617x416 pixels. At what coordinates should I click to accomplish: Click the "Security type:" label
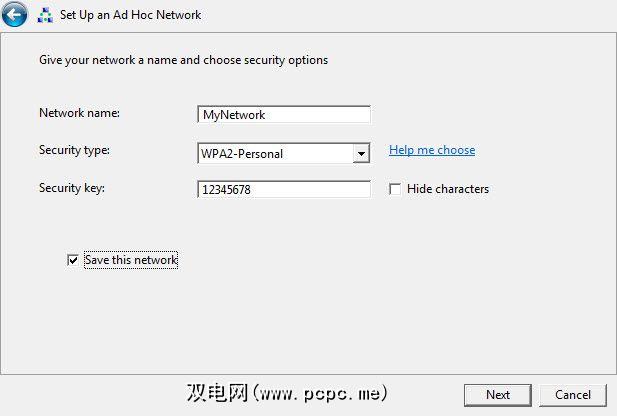click(74, 150)
